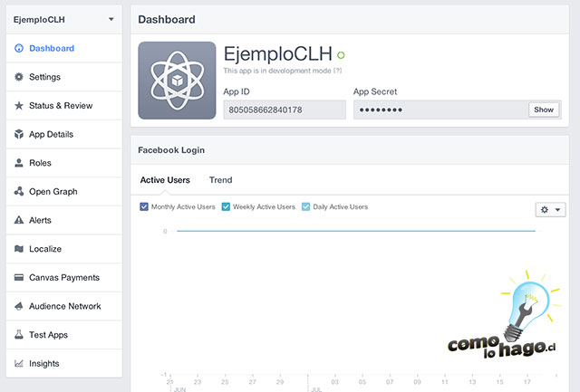Click the App Secret label

coord(375,91)
